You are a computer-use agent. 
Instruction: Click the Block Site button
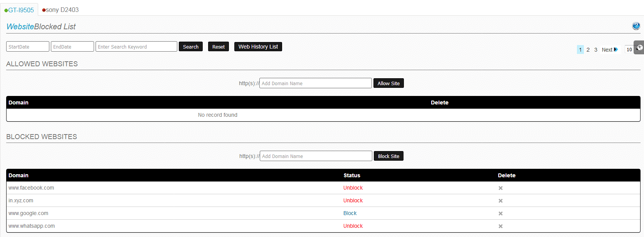[x=388, y=156]
